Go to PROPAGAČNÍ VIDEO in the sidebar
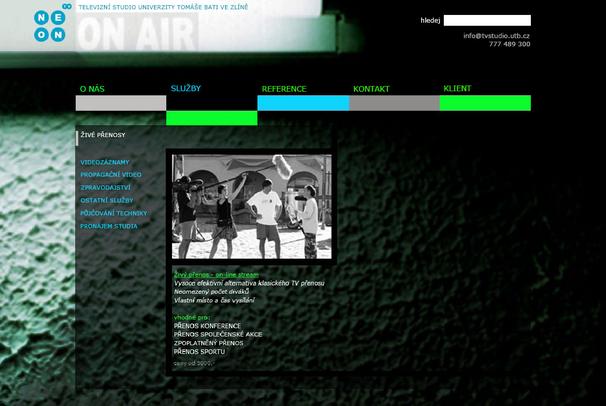 tap(111, 175)
